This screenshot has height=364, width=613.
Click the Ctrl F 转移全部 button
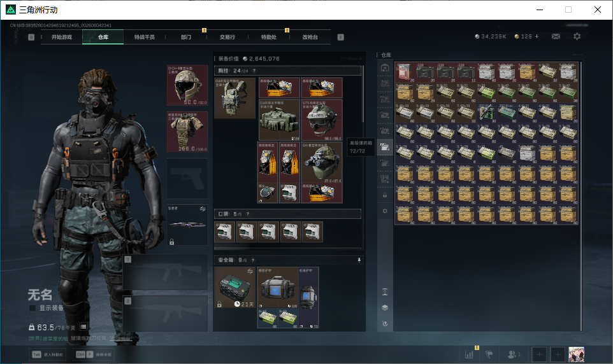coord(94,354)
